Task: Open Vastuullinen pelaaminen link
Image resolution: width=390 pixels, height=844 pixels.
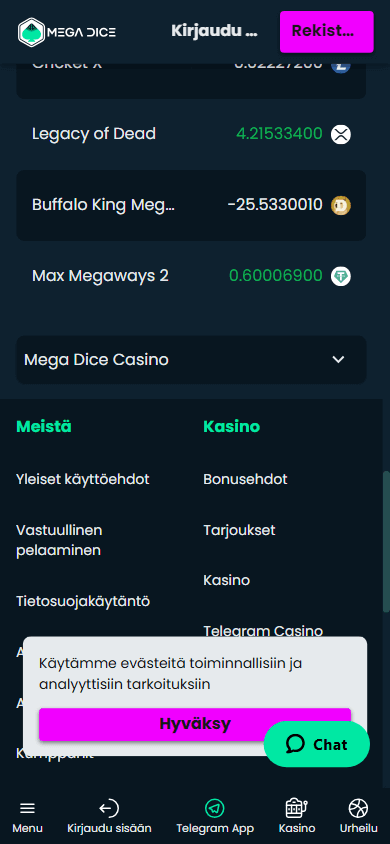Action: 59,540
